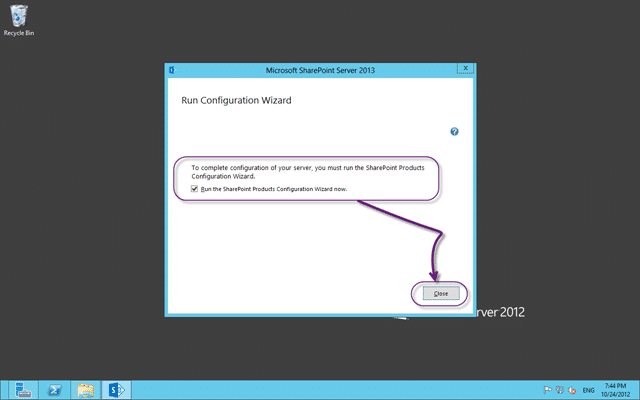Click the network tray icon
This screenshot has height=400, width=640.
coord(560,390)
